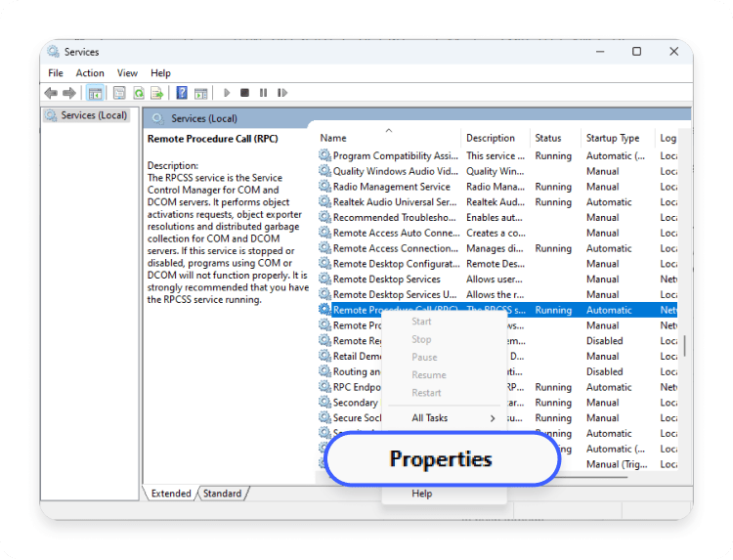Click the Refresh toolbar icon
733x560 pixels.
pyautogui.click(x=138, y=93)
